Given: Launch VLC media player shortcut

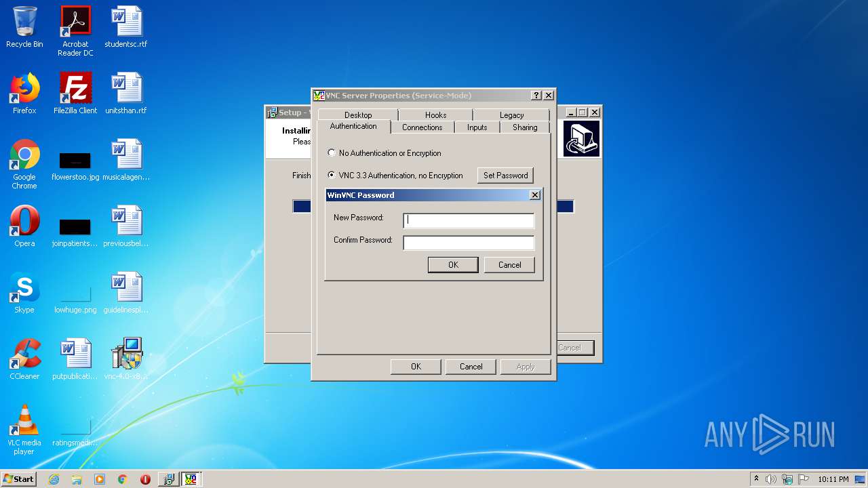Looking at the screenshot, I should point(24,430).
